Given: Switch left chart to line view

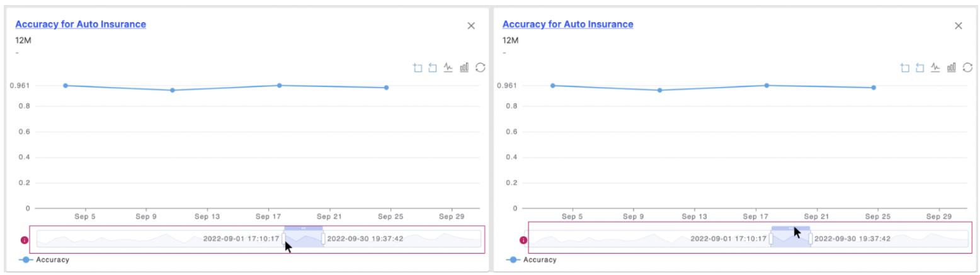Looking at the screenshot, I should pos(448,67).
